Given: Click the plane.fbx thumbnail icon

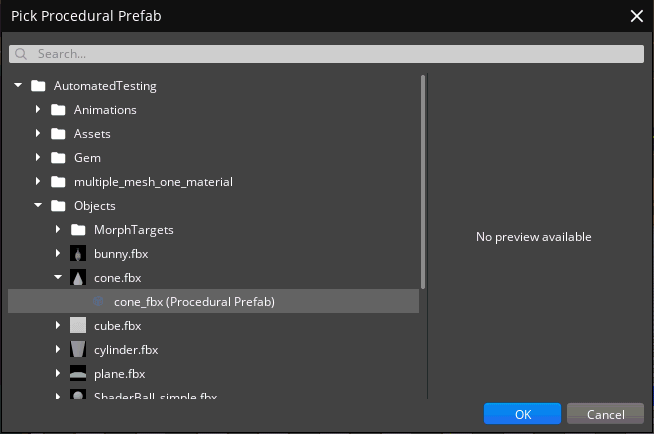Looking at the screenshot, I should (78, 374).
